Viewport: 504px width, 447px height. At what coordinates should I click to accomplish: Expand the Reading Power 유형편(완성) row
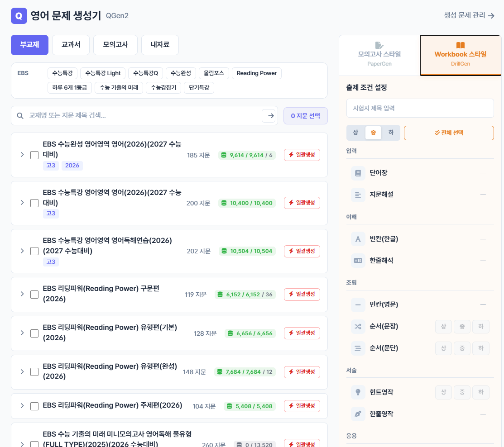tap(22, 371)
